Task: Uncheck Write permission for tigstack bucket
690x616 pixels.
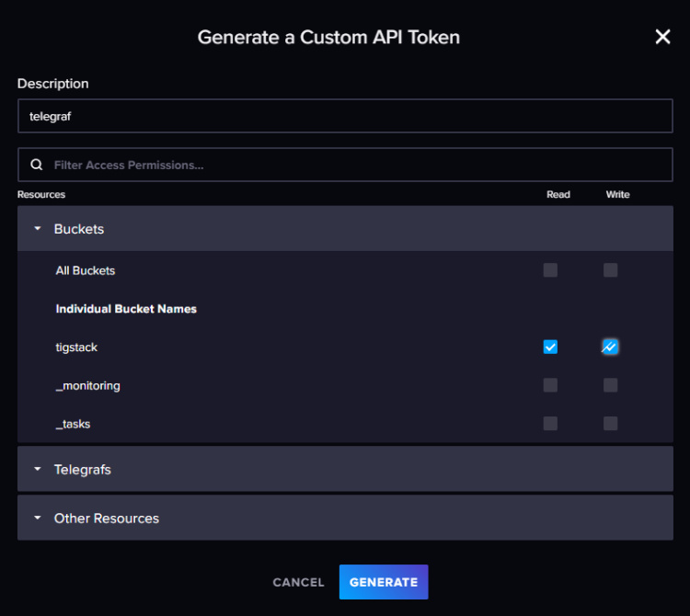Action: 610,347
